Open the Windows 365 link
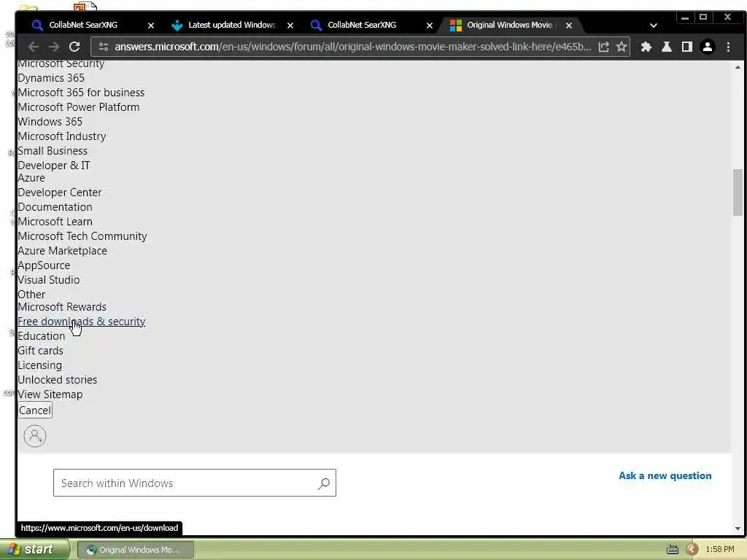This screenshot has width=747, height=560. tap(50, 122)
